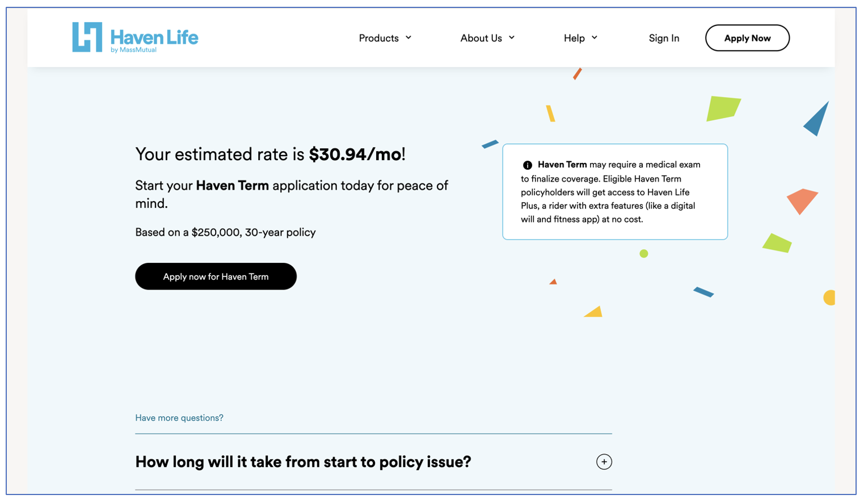Click the Apply Now button in header
868x503 pixels.
(747, 38)
